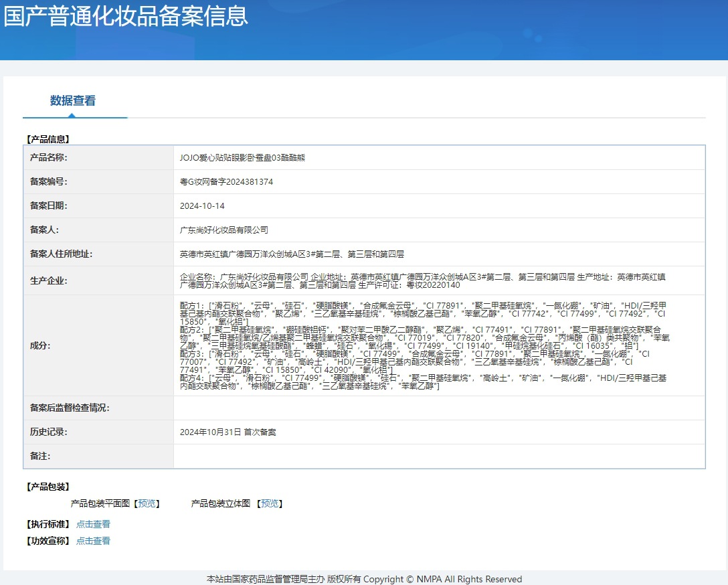Open 产品包装平面图 预览 link
The width and height of the screenshot is (728, 585).
click(147, 503)
